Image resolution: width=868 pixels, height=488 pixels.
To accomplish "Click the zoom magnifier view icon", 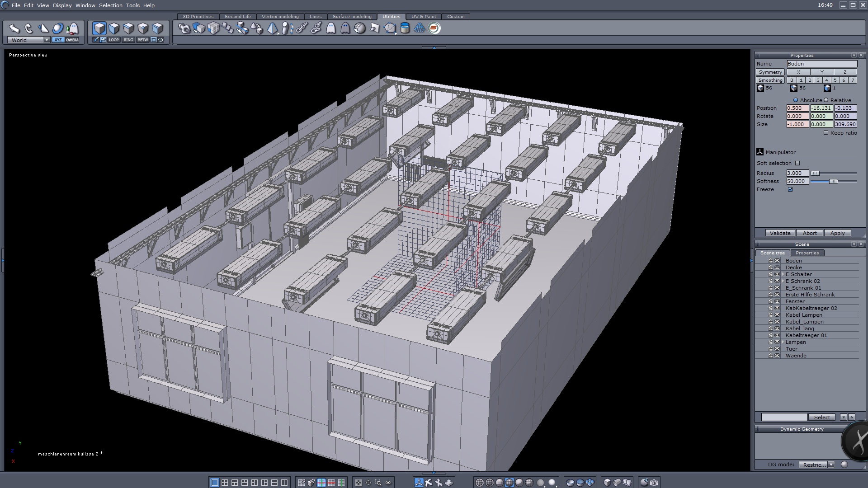I will (x=378, y=483).
